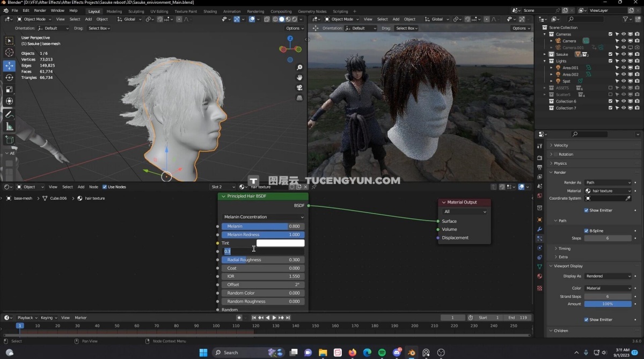Adjust the Melanin Redness slider
Image resolution: width=644 pixels, height=359 pixels.
(x=263, y=235)
